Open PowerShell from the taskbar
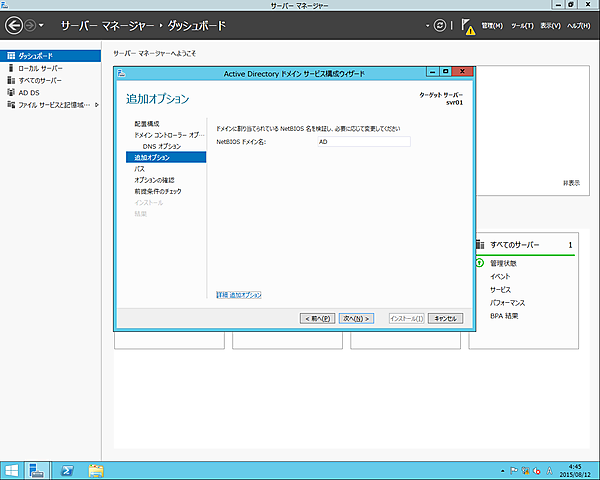 68,469
